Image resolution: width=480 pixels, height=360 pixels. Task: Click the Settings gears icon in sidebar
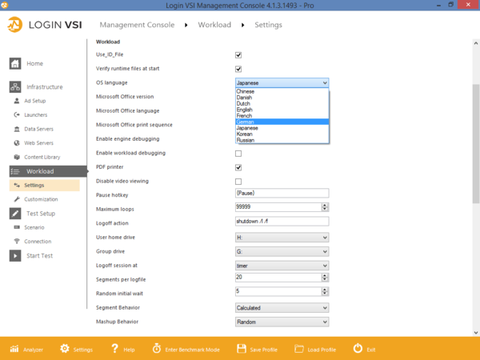point(17,185)
